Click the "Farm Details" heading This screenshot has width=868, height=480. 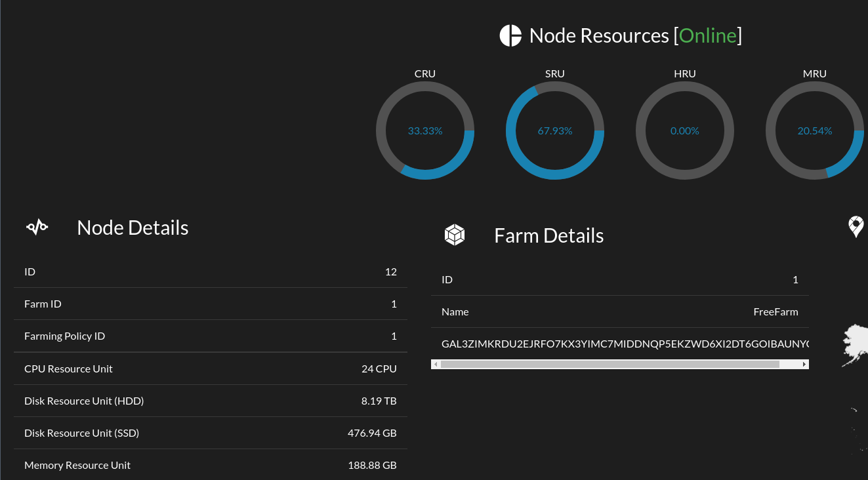tap(549, 235)
